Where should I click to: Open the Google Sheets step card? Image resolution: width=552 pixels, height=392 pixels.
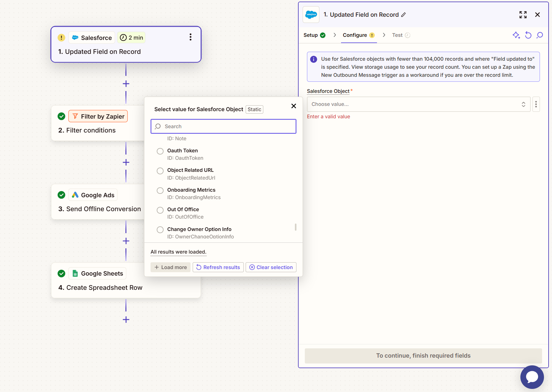126,281
